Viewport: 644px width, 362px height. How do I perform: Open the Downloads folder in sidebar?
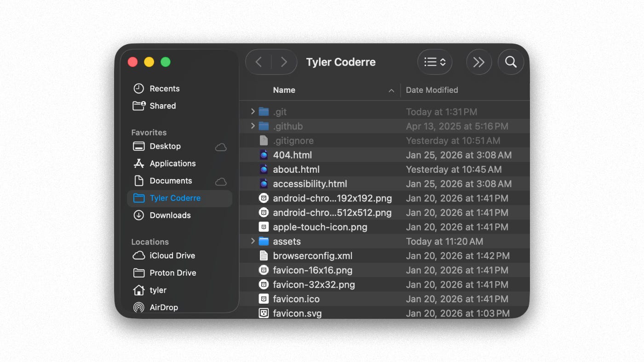170,215
